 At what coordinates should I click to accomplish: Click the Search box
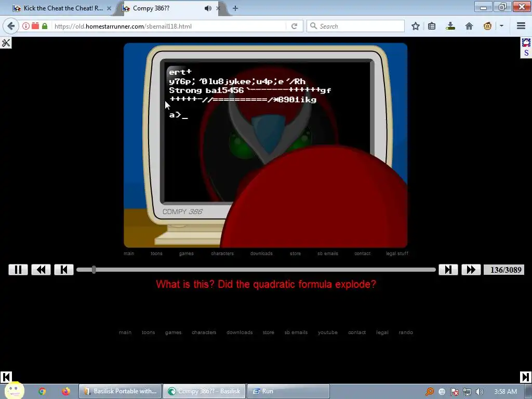[355, 26]
